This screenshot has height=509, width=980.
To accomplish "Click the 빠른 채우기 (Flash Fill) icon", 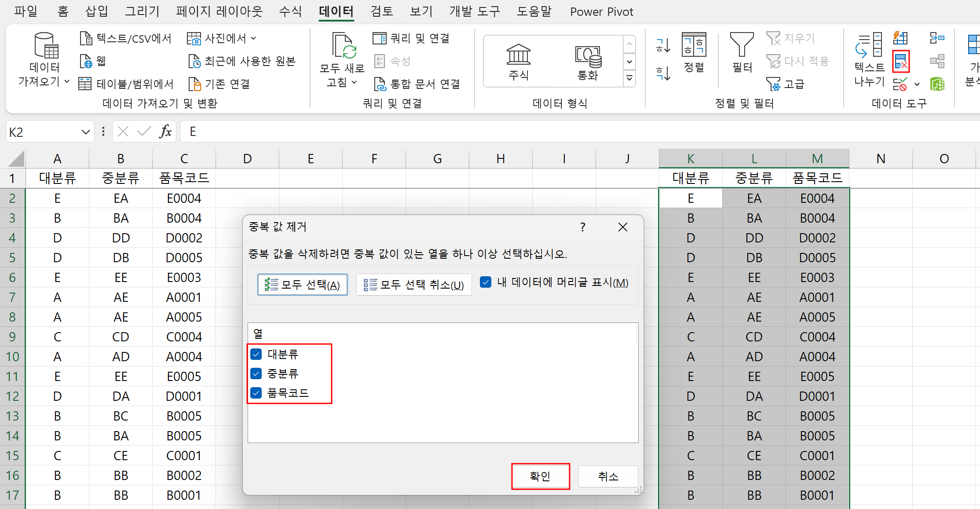I will [x=900, y=38].
